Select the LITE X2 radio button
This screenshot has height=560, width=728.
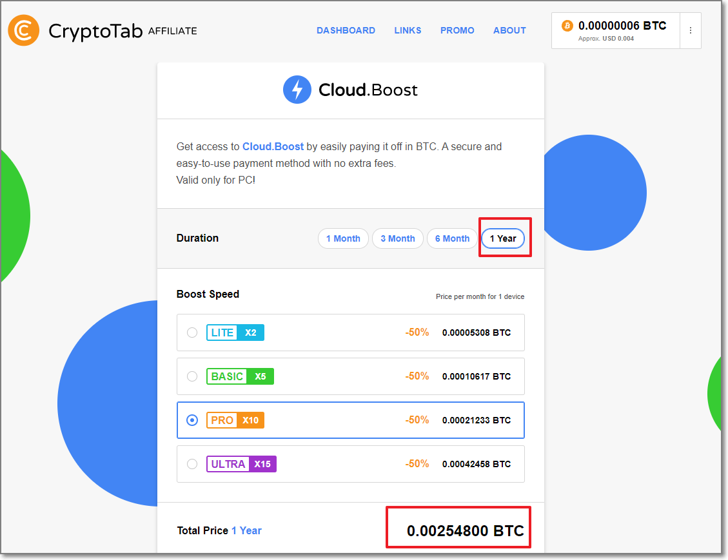192,333
